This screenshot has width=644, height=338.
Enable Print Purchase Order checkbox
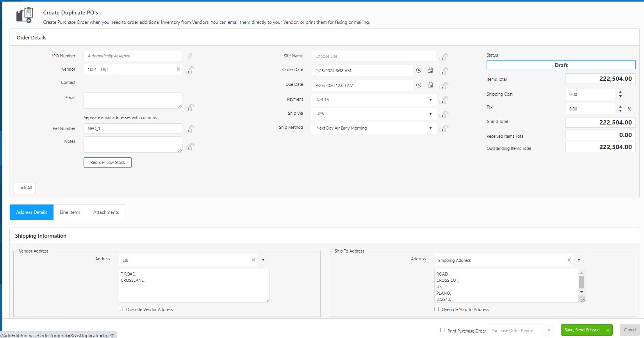442,330
